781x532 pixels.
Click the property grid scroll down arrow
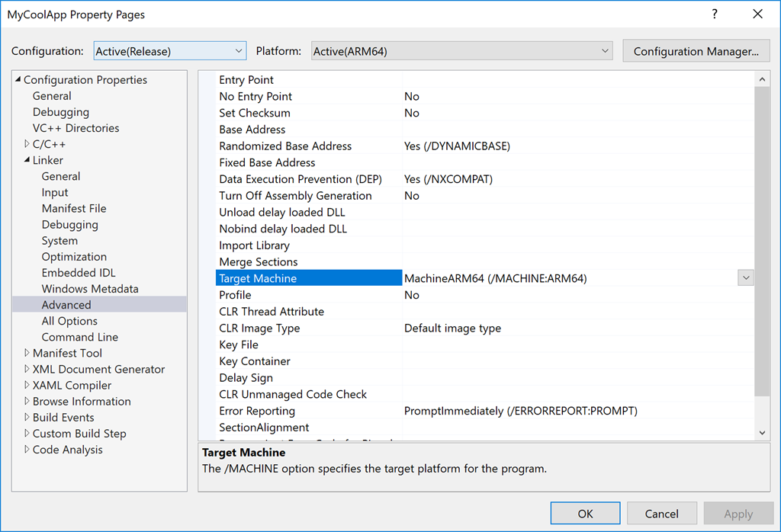[762, 432]
